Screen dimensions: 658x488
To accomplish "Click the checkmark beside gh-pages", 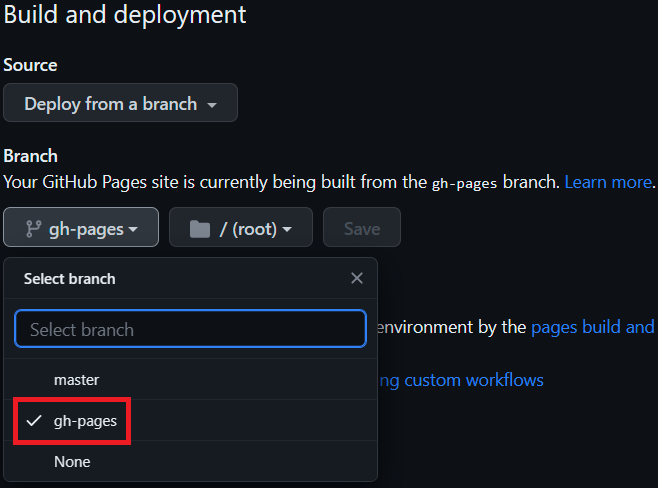I will click(x=34, y=420).
